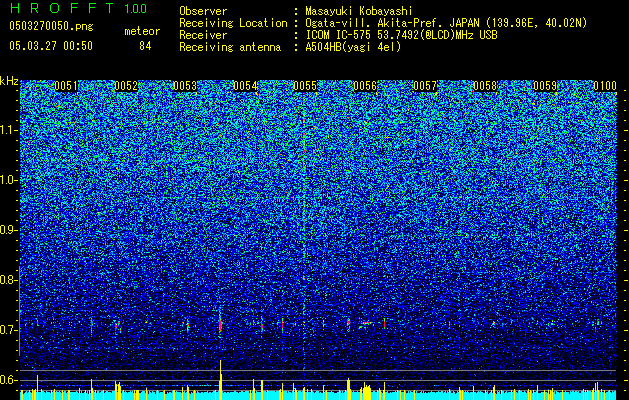Screen dimensions: 629x400
Task: Select the 0.7 kHz axis label
Action: pos(8,330)
